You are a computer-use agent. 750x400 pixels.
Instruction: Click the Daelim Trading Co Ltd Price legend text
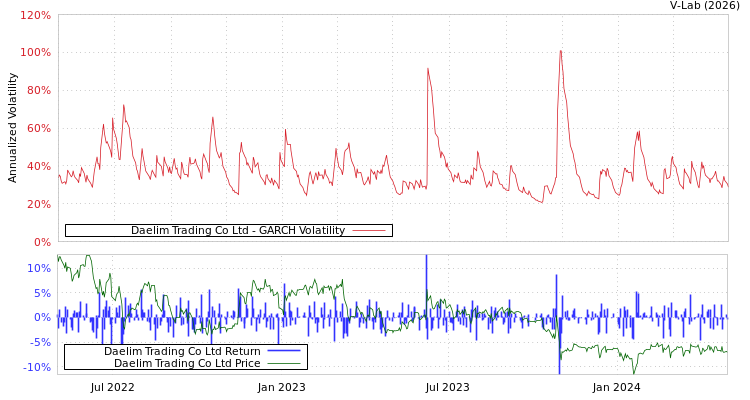(187, 364)
